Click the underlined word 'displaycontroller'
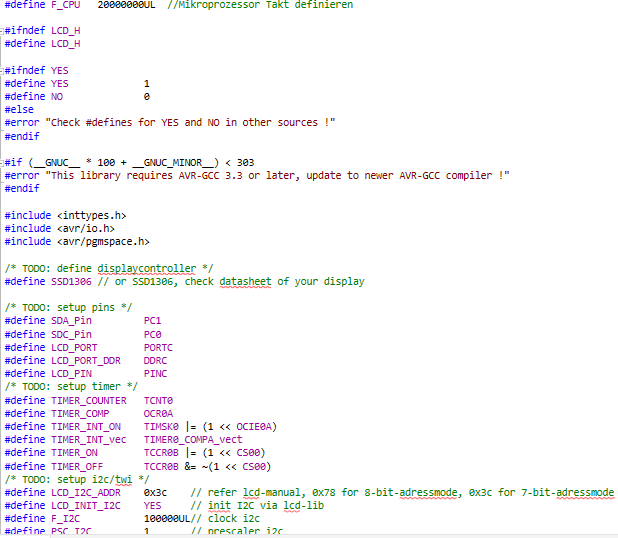Image resolution: width=618 pixels, height=538 pixels. (147, 269)
